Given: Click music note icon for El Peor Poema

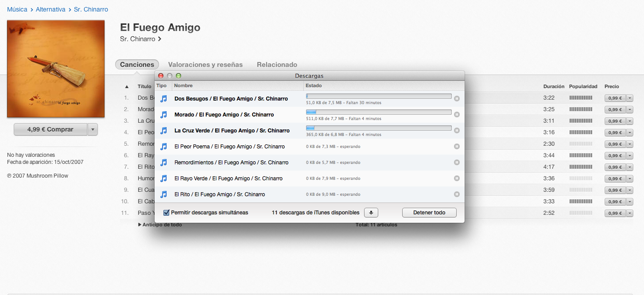Looking at the screenshot, I should (x=163, y=147).
